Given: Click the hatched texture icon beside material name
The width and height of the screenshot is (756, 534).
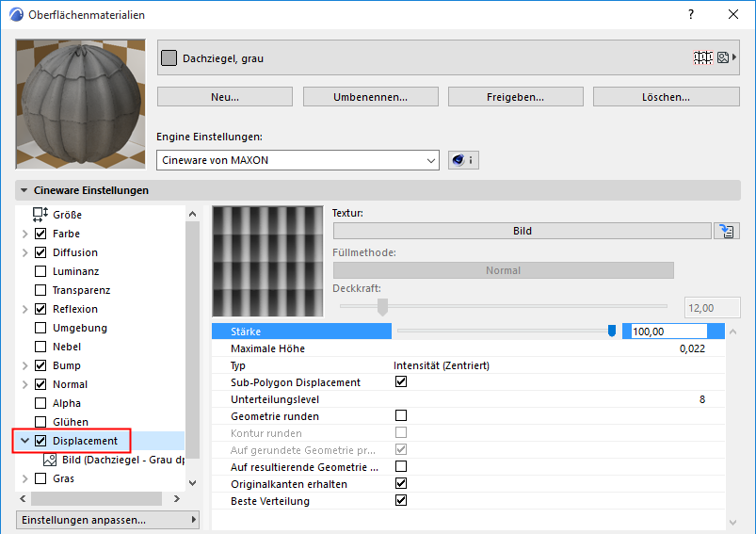Looking at the screenshot, I should coord(703,57).
